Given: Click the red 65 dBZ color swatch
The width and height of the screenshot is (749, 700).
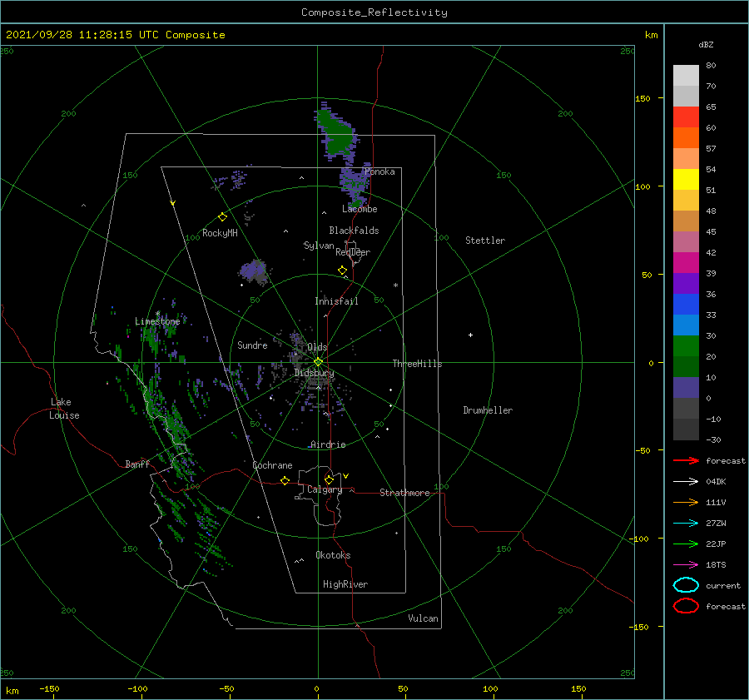Looking at the screenshot, I should pos(686,117).
